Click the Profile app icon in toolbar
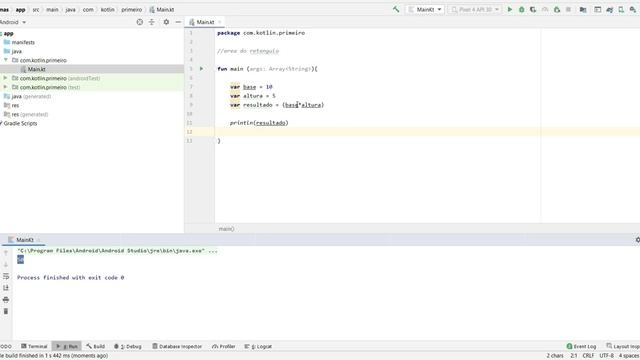This screenshot has height=360, width=640. point(545,9)
